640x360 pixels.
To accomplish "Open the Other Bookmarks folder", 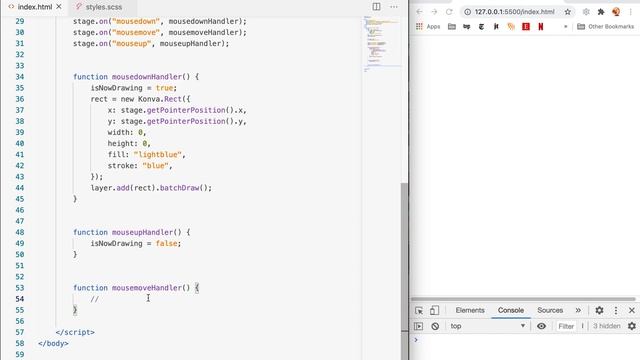I will pos(606,27).
